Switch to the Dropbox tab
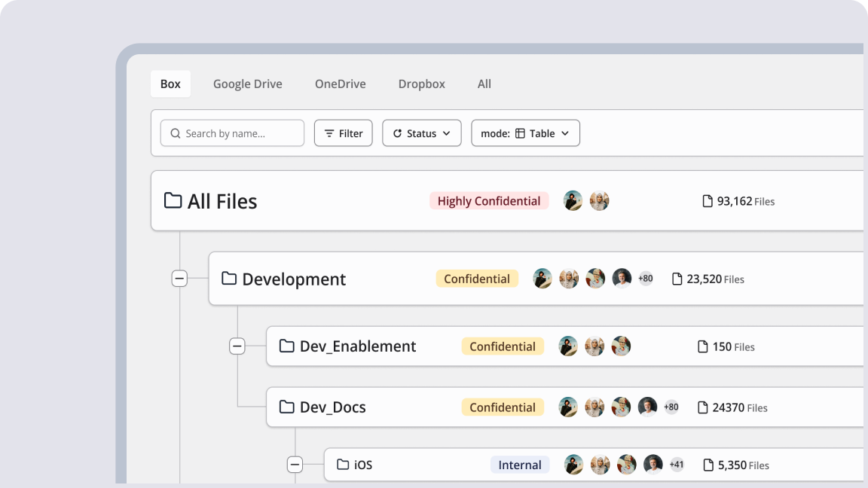This screenshot has width=868, height=488. click(x=422, y=84)
